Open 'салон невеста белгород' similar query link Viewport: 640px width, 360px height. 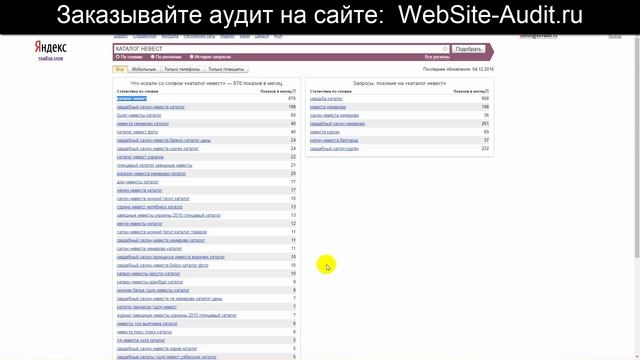[x=334, y=140]
